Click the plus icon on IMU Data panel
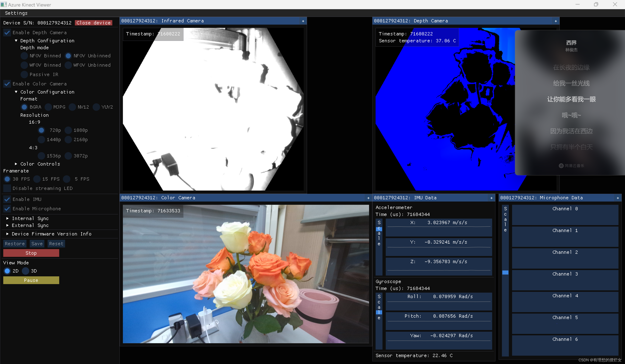The image size is (625, 364). tap(491, 198)
